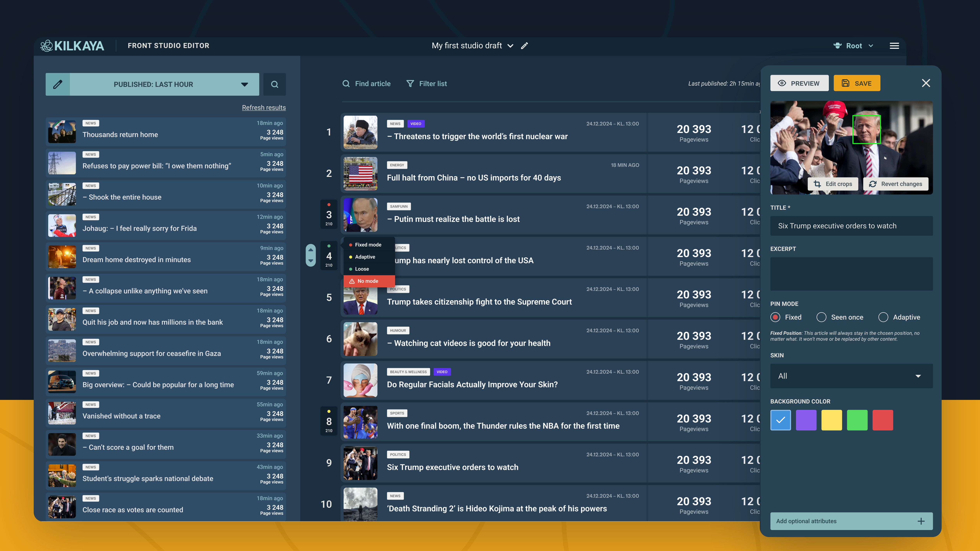The height and width of the screenshot is (551, 980).
Task: Select Trump takes citizenship fight article
Action: click(550, 298)
